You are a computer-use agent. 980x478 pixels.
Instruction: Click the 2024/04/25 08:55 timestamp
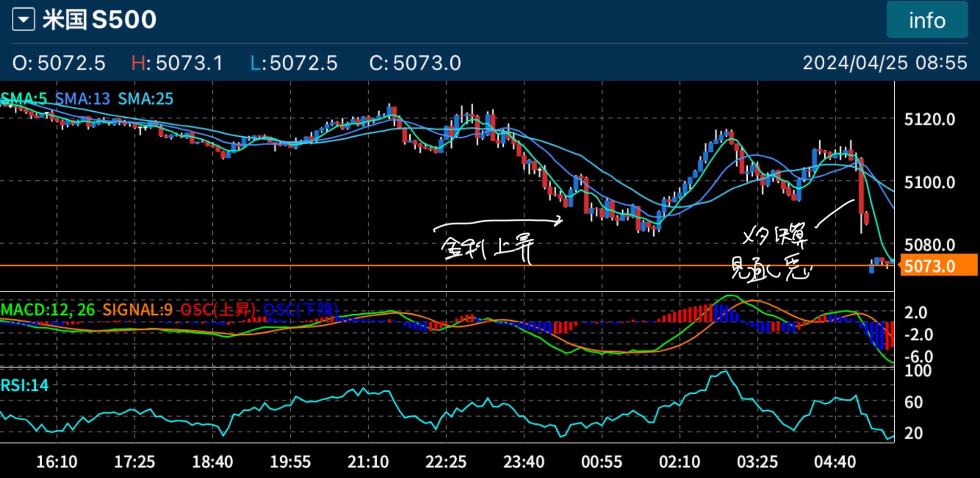(x=884, y=63)
